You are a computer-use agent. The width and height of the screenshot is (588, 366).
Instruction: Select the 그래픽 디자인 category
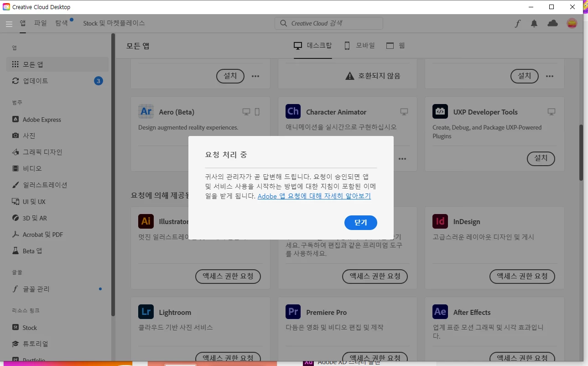pos(57,152)
